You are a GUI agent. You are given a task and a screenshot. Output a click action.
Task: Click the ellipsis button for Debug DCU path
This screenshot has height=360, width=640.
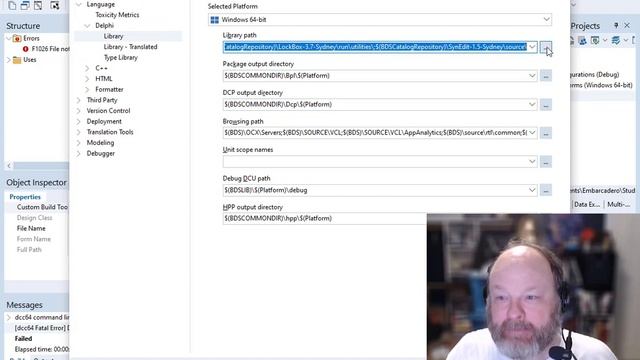tap(546, 190)
